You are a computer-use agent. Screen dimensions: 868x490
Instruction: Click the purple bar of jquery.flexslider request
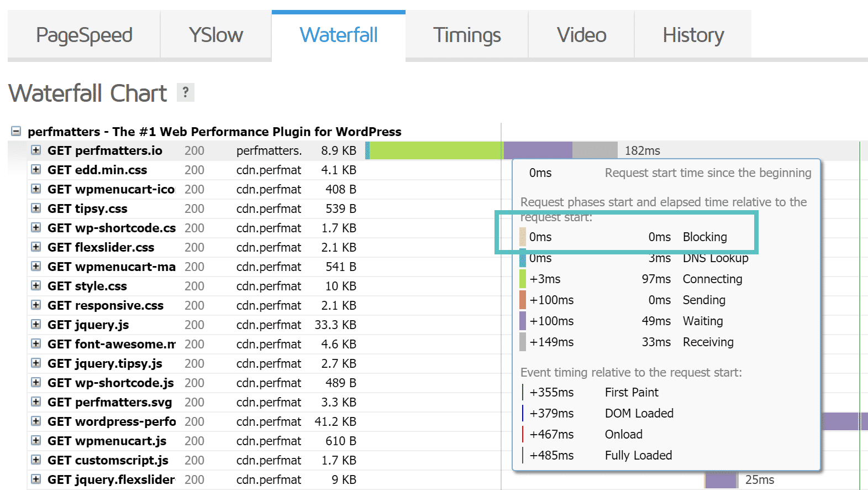click(720, 479)
